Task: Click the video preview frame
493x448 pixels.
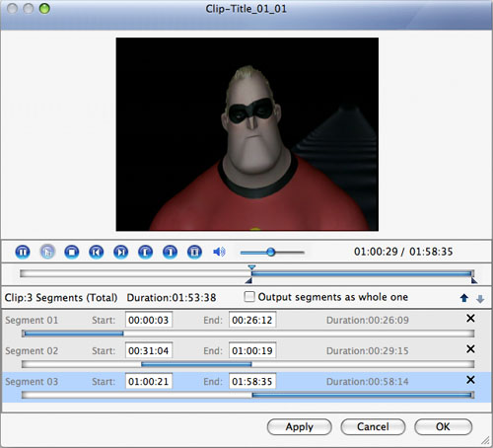Action: coord(247,134)
